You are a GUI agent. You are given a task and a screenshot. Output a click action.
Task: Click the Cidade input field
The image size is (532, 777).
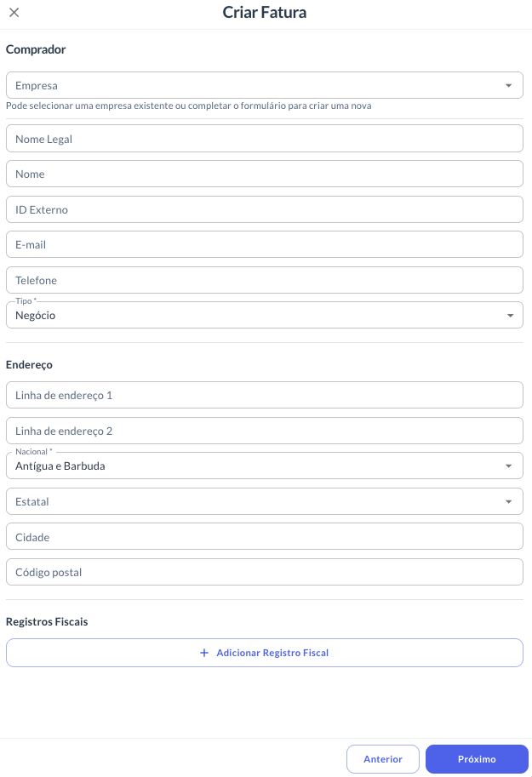pyautogui.click(x=264, y=537)
